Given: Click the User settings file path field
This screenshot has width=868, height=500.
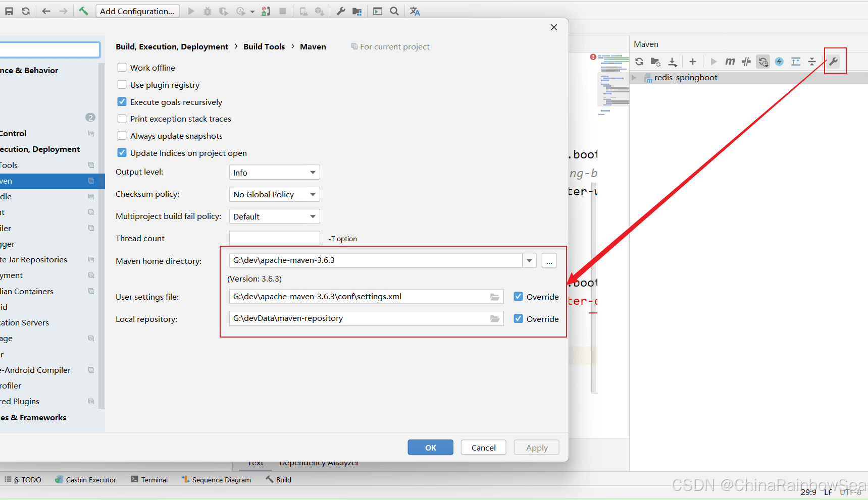Looking at the screenshot, I should pyautogui.click(x=366, y=297).
